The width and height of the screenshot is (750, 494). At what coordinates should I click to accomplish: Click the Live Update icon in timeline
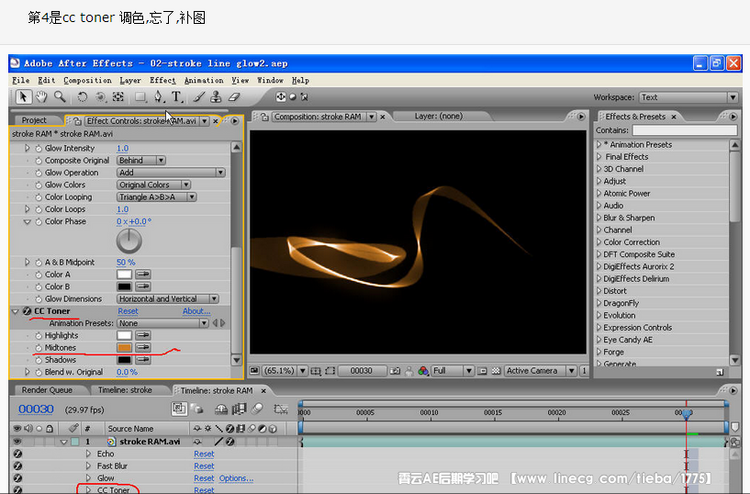pos(179,409)
